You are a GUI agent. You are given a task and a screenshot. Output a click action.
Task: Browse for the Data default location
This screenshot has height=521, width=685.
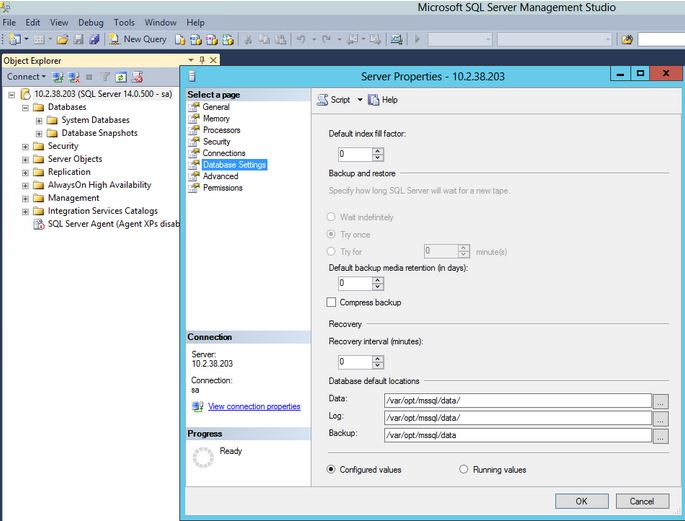point(660,400)
